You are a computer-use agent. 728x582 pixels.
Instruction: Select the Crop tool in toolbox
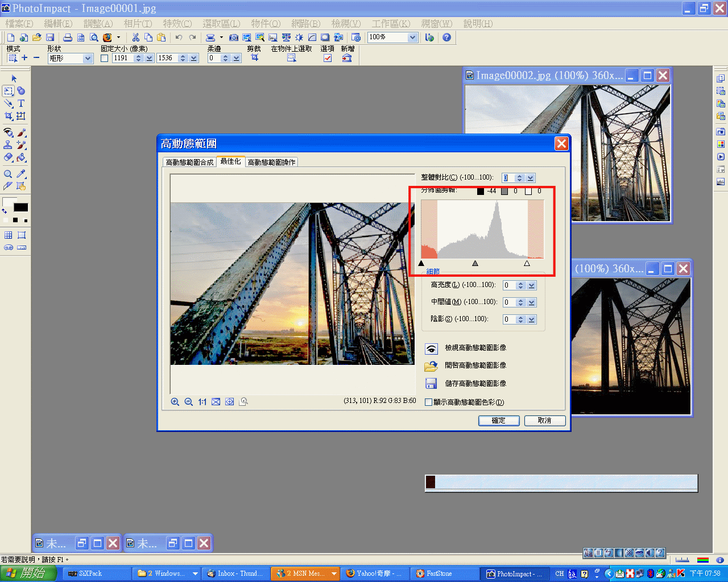[9, 116]
